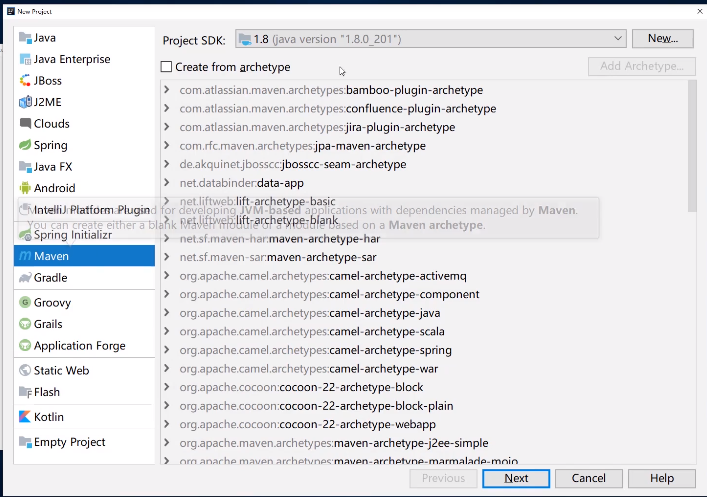Viewport: 707px width, 497px height.
Task: Click the JBoss project icon
Action: click(x=25, y=81)
